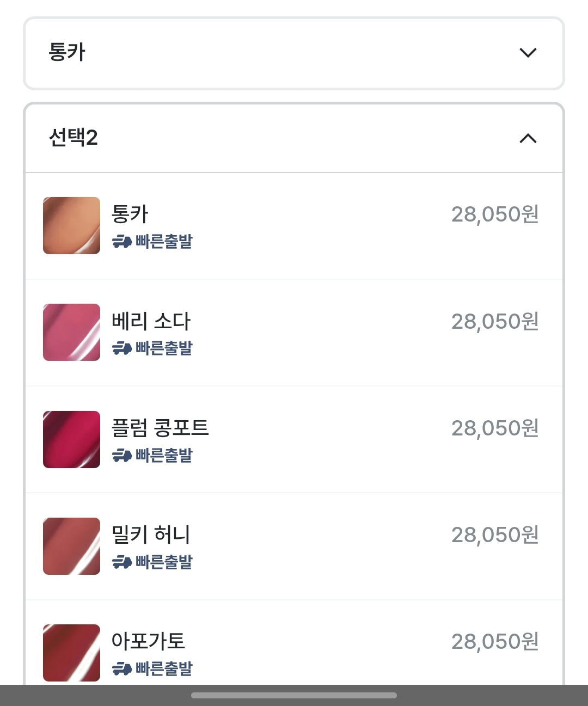Screen dimensions: 588x706
Task: Tap the home indicator bar at bottom
Action: tap(294, 695)
